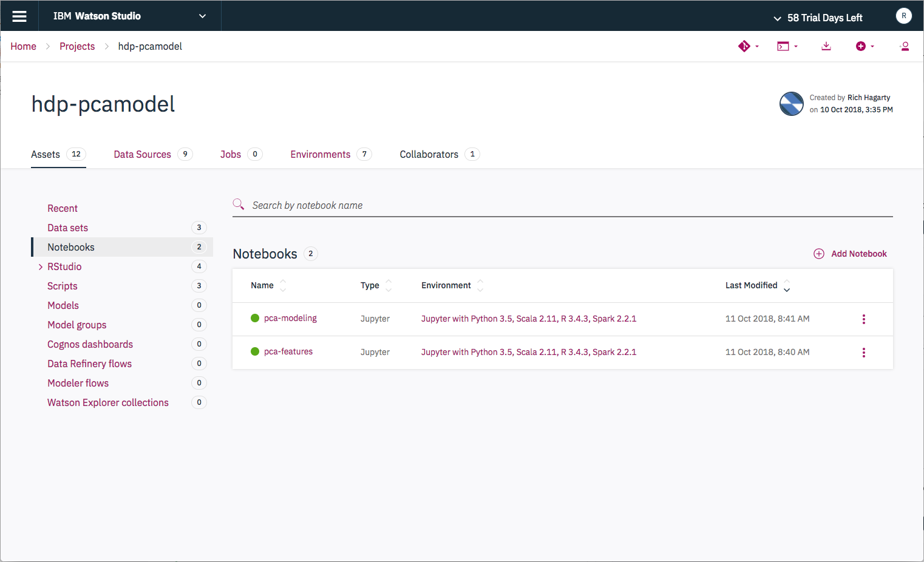Click the add to project plus icon
The height and width of the screenshot is (562, 924).
click(x=861, y=46)
